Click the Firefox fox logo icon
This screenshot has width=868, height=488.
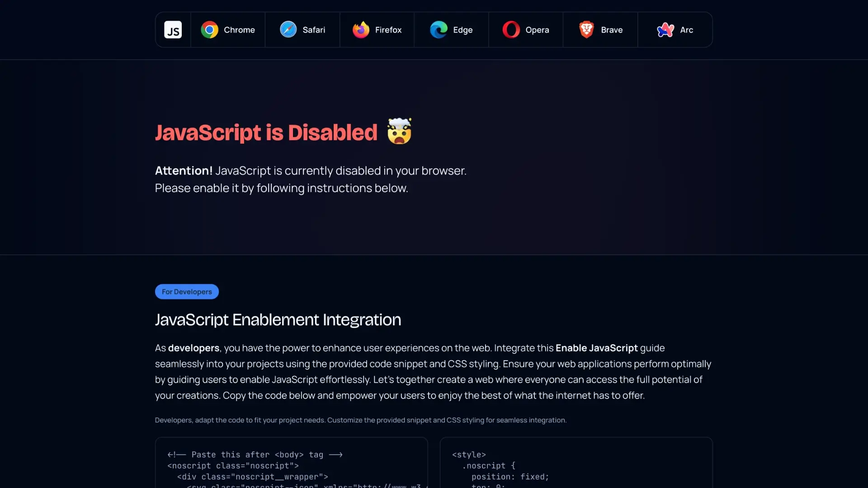click(x=361, y=29)
